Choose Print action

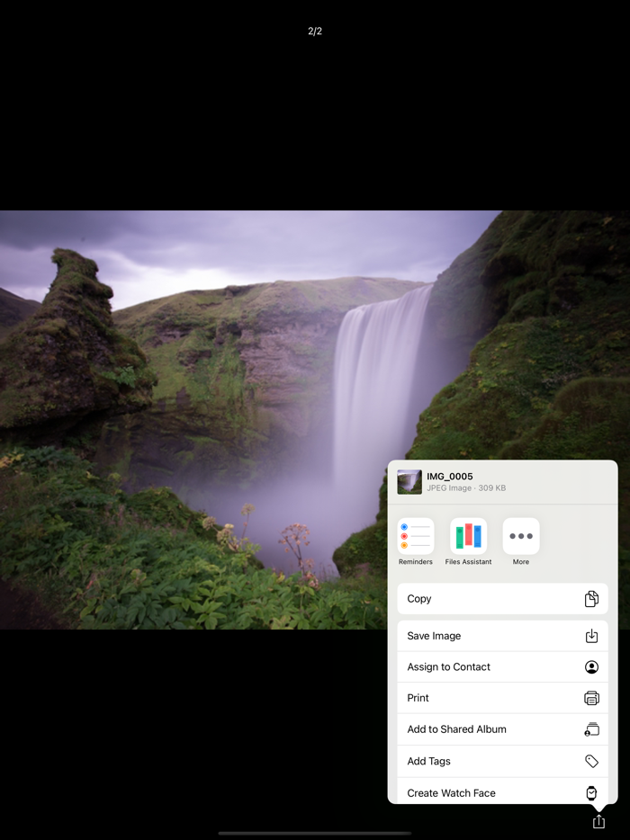(502, 698)
